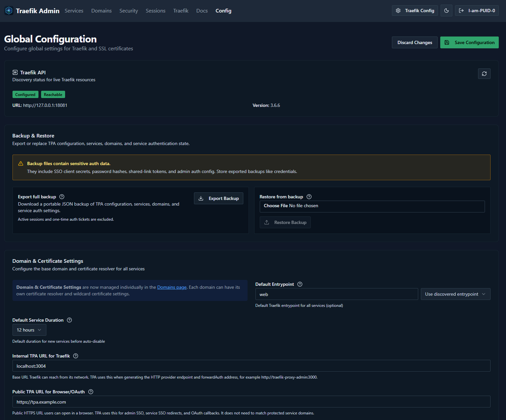
Task: Click the disabled Restore Backup button
Action: point(285,222)
